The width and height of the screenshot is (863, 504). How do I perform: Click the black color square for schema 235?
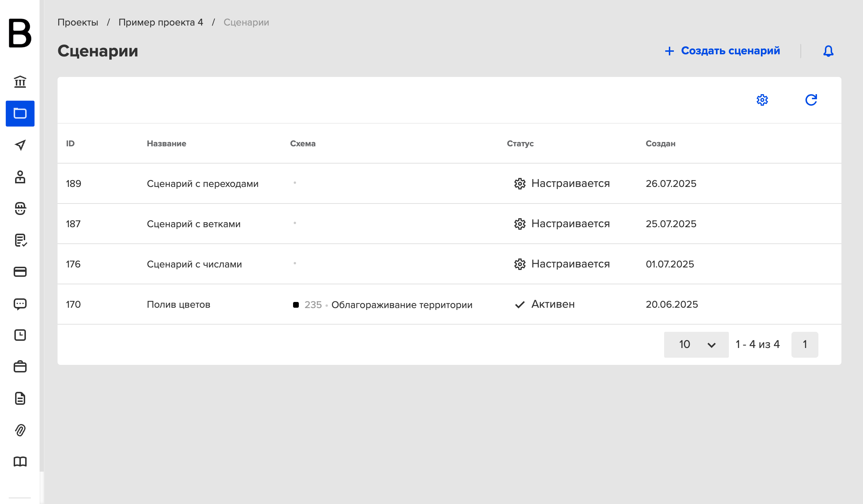tap(296, 305)
